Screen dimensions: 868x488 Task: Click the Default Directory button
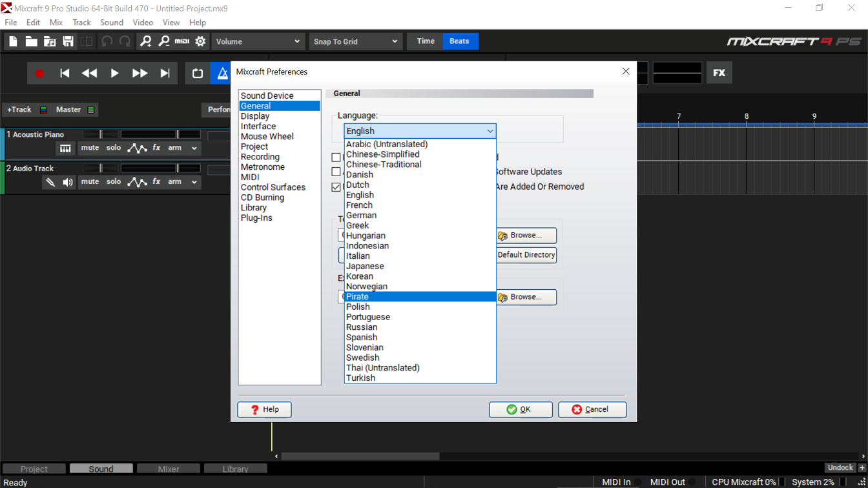pyautogui.click(x=526, y=255)
